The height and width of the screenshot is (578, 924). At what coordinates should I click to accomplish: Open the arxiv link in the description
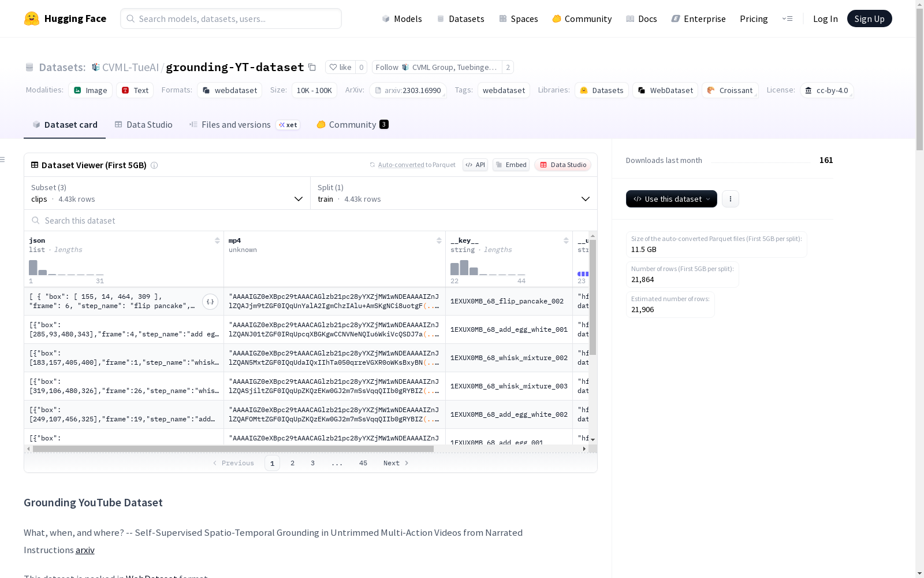[85, 550]
